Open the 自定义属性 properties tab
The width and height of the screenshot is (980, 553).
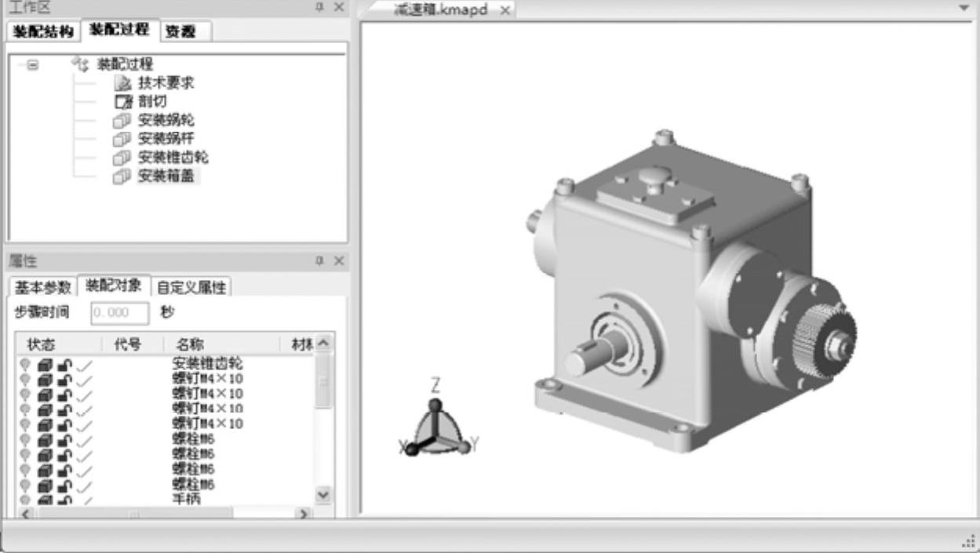pyautogui.click(x=191, y=287)
